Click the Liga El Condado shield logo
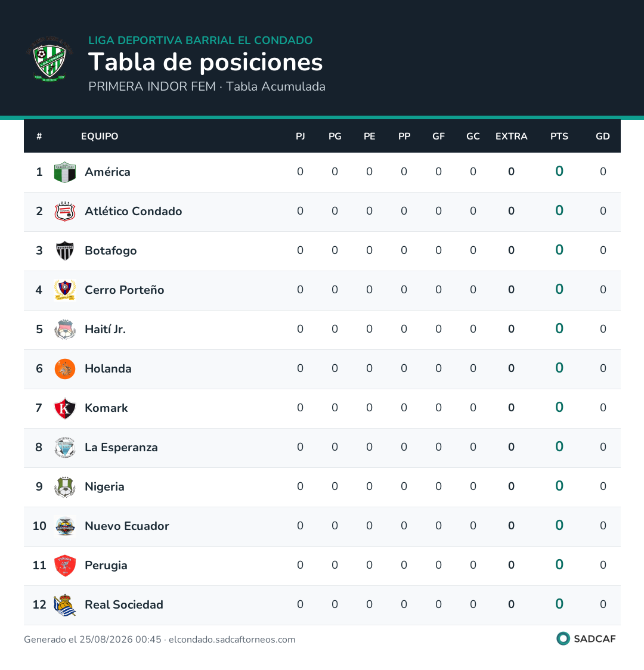 50,60
